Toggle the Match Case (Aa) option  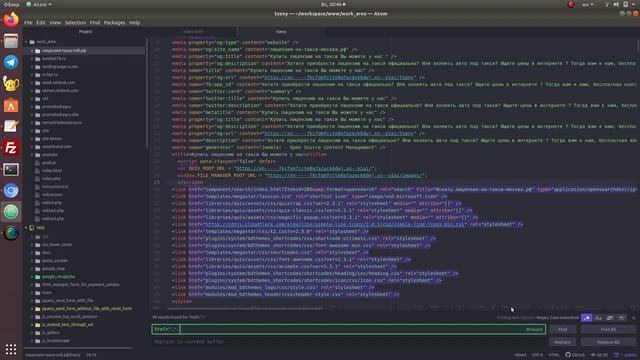coord(598,318)
